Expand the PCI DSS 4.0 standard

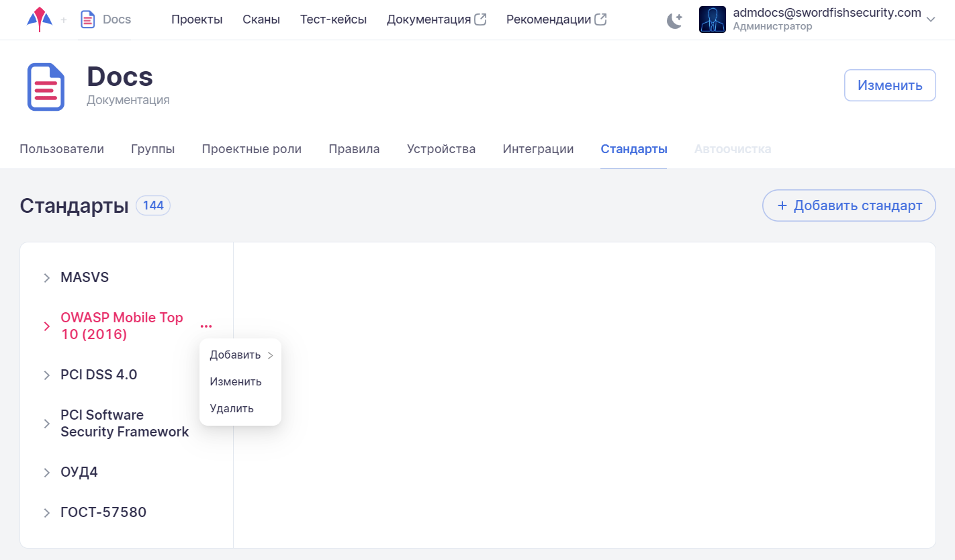pyautogui.click(x=47, y=375)
